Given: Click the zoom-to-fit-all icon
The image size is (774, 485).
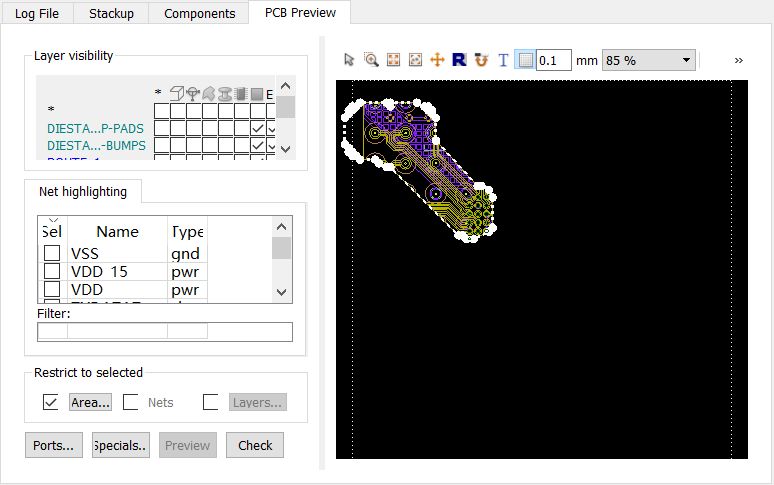Looking at the screenshot, I should tap(393, 60).
